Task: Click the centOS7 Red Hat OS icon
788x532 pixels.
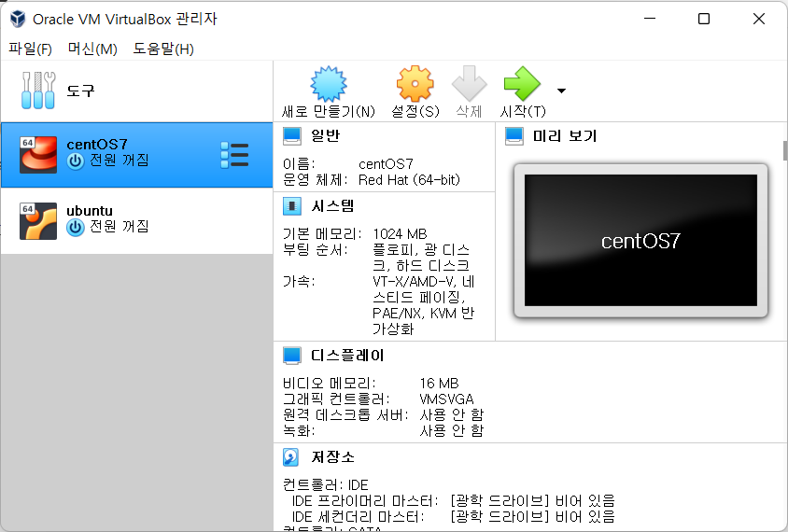Action: (x=38, y=155)
